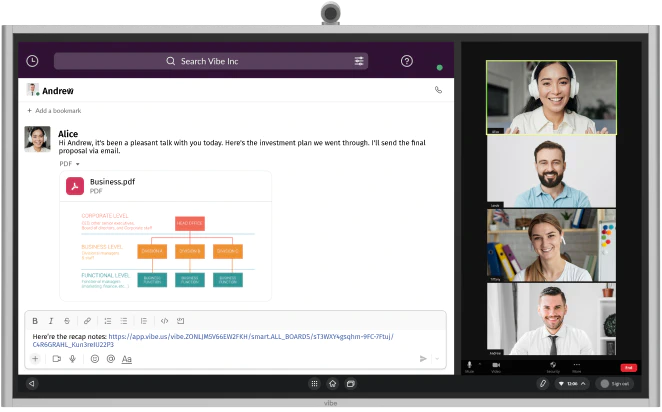662x412 pixels.
Task: Record a video clip from composer
Action: coord(56,358)
